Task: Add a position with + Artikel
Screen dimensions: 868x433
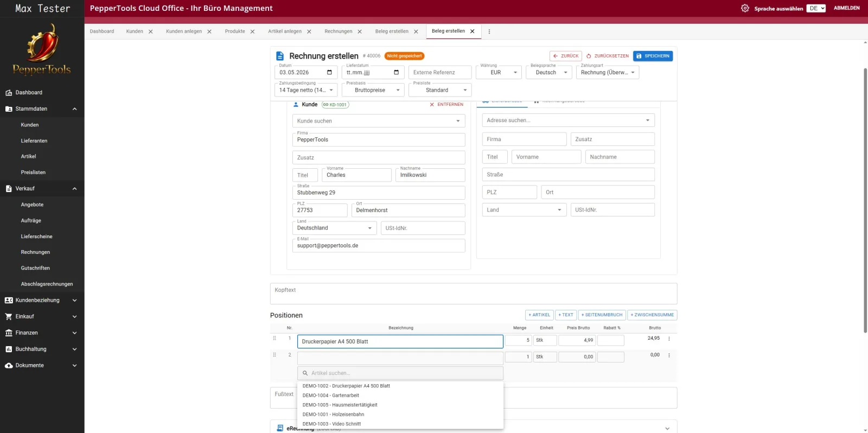Action: [539, 315]
